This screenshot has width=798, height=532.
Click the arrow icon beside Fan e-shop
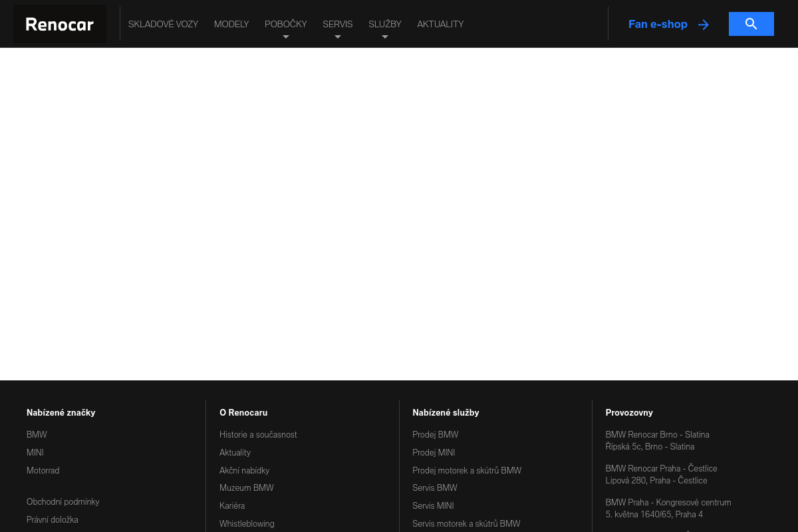click(703, 25)
